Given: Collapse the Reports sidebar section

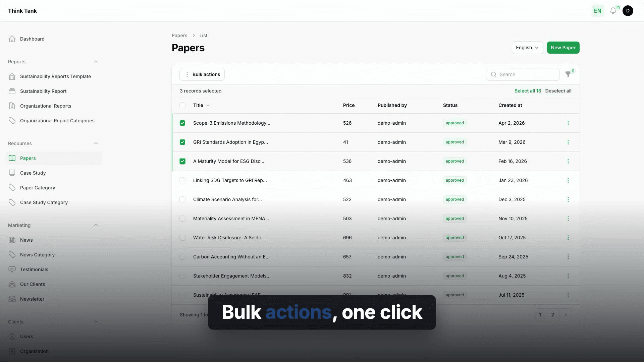Looking at the screenshot, I should 96,62.
